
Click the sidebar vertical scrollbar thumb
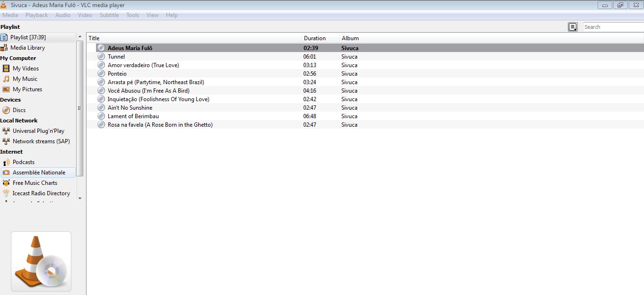(x=79, y=108)
